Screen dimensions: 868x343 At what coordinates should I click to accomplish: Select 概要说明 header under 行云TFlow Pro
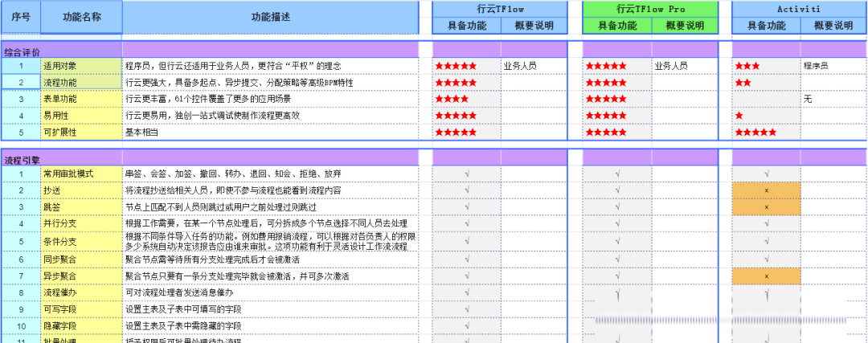(685, 26)
